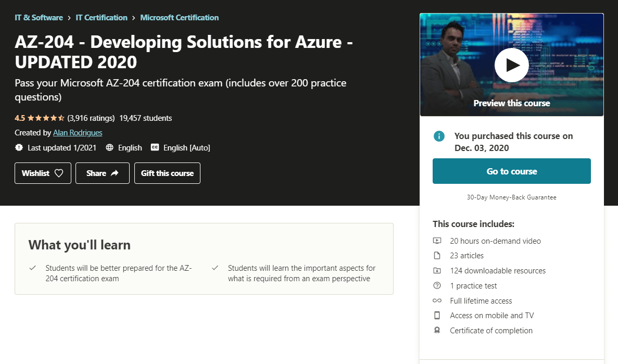618x364 pixels.
Task: Click 20 hours on-demand video text
Action: [496, 241]
